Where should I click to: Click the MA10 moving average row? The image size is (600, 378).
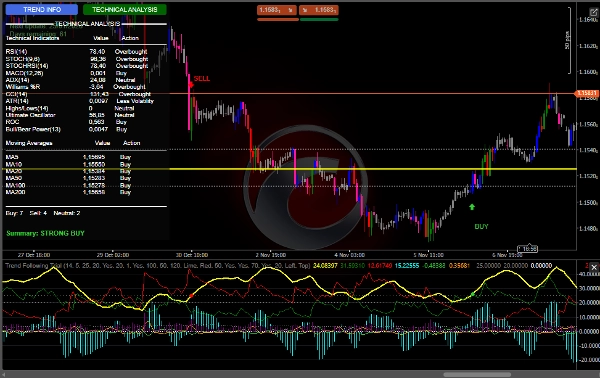click(x=68, y=165)
